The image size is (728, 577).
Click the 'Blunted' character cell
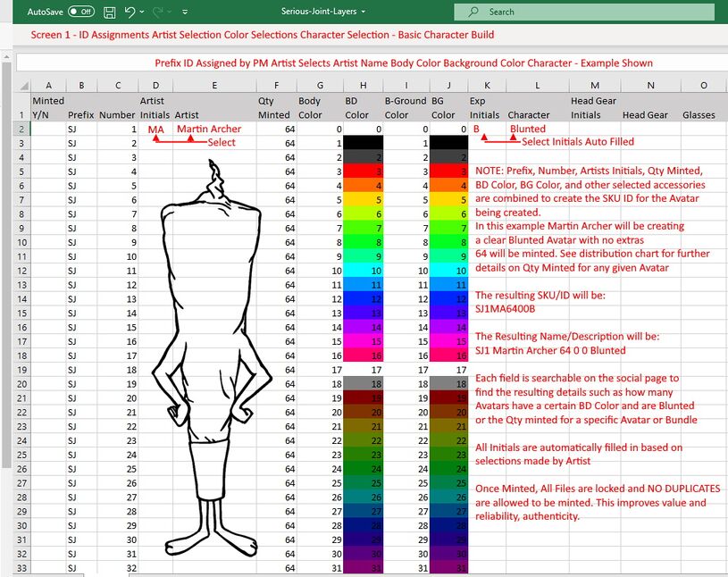[x=537, y=129]
